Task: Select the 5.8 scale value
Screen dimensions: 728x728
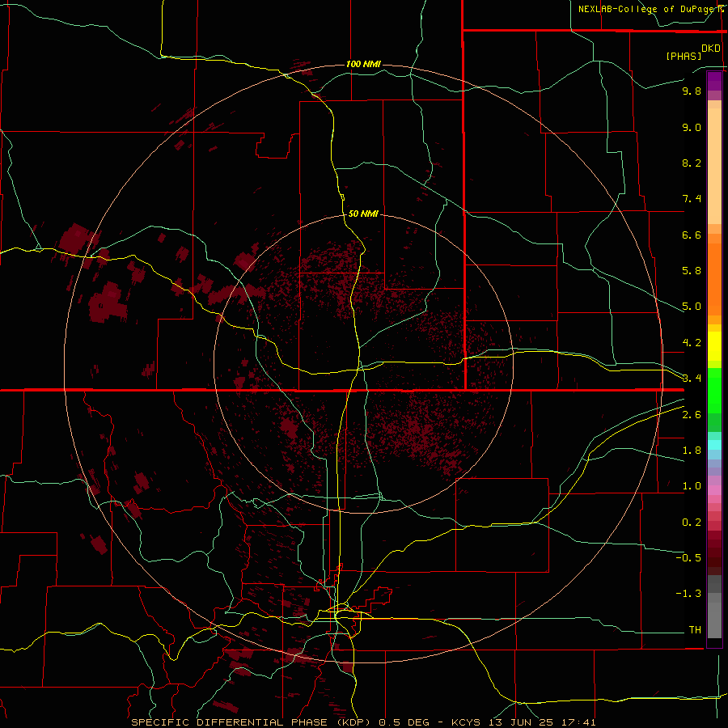Action: tap(692, 271)
